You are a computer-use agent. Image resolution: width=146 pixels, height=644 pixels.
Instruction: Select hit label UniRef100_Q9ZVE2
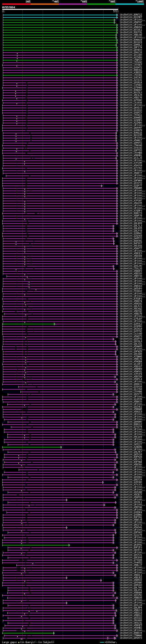click(131, 406)
